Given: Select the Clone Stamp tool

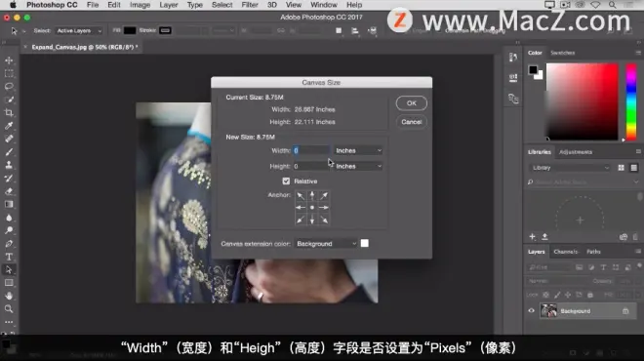Looking at the screenshot, I should pos(9,165).
